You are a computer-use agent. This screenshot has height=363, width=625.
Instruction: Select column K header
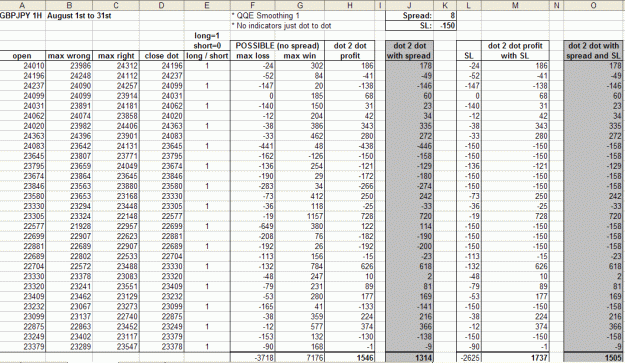tap(445, 5)
